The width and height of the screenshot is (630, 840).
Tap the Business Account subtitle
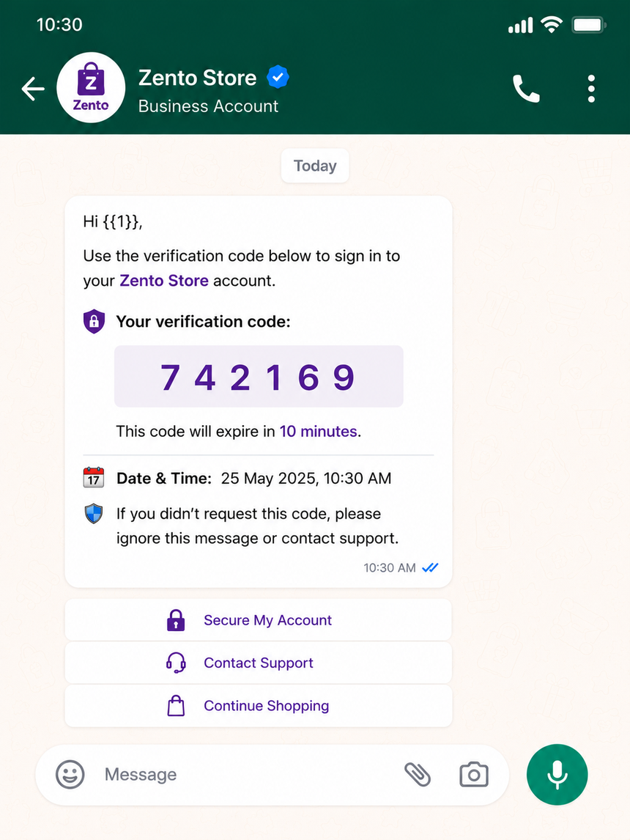pos(208,106)
